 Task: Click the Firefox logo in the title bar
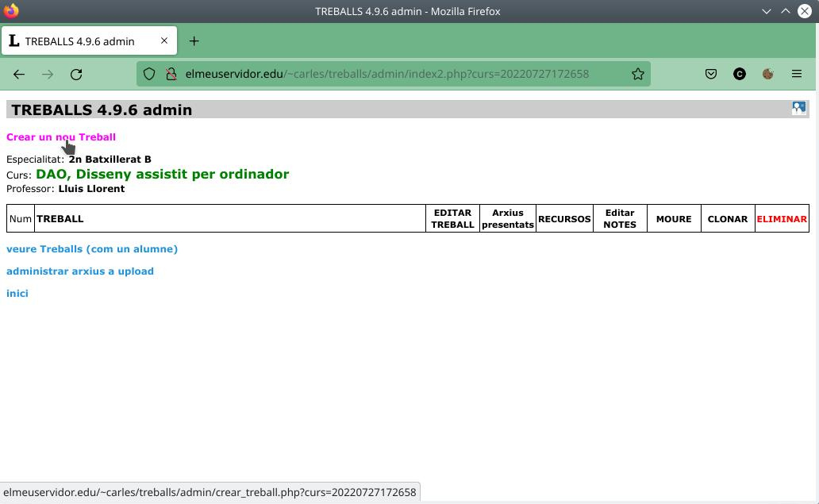(x=11, y=11)
